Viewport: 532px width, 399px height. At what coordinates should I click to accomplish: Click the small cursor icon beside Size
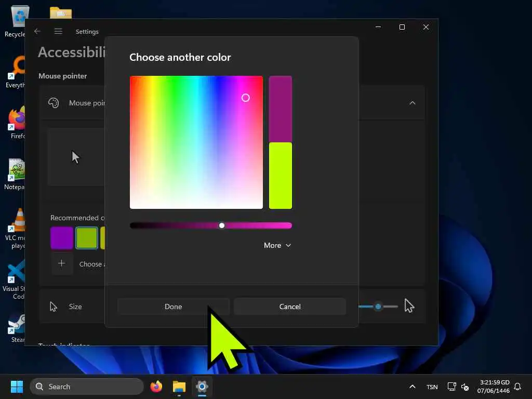coord(54,307)
